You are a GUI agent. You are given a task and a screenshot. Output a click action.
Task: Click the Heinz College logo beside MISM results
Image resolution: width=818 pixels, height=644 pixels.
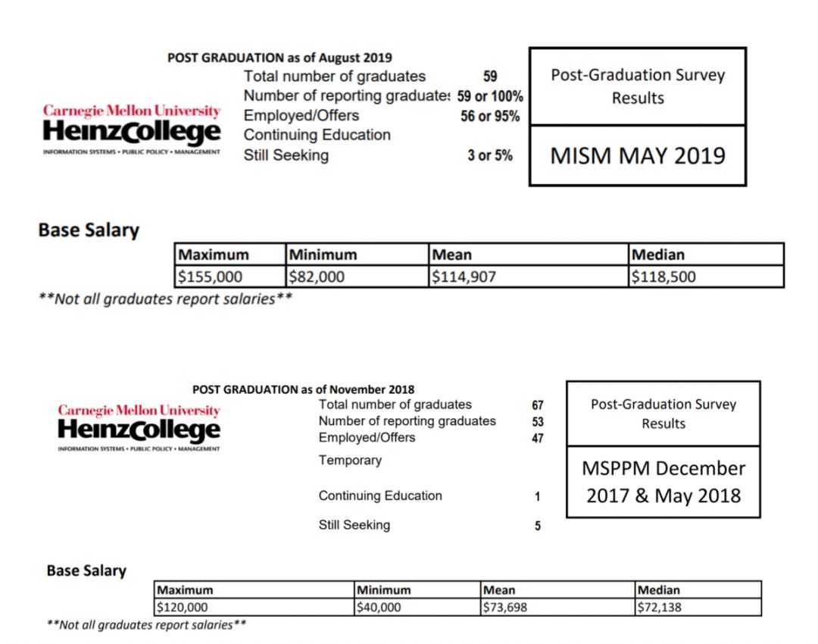tap(132, 129)
